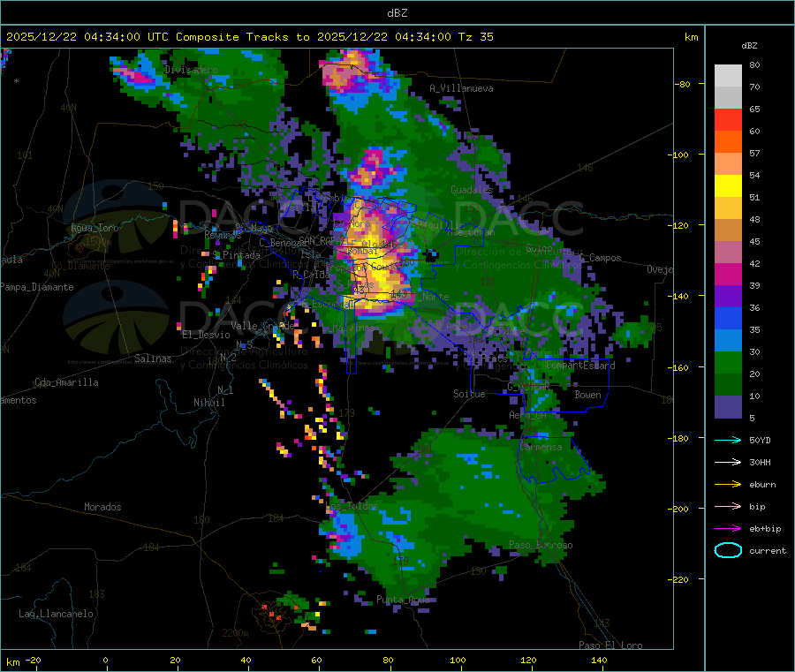The image size is (795, 672).
Task: Click the Salinas map label
Action: [153, 359]
